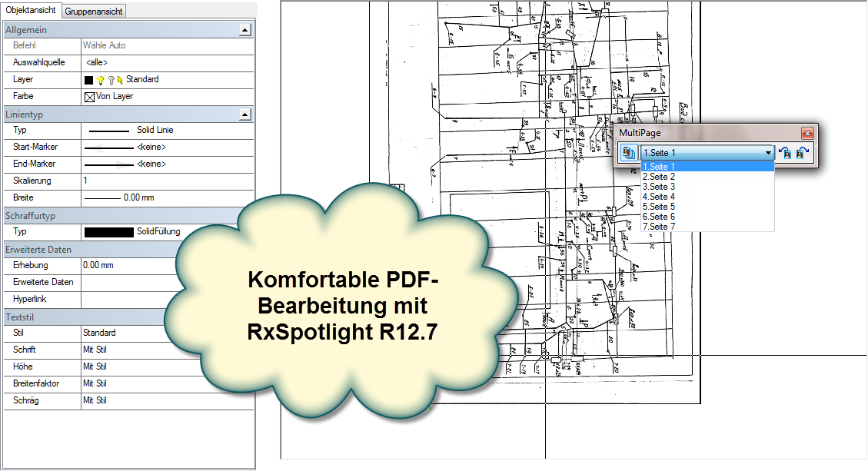Select 7.Seite 7 in the dropdown list
This screenshot has height=471, width=868.
click(707, 227)
